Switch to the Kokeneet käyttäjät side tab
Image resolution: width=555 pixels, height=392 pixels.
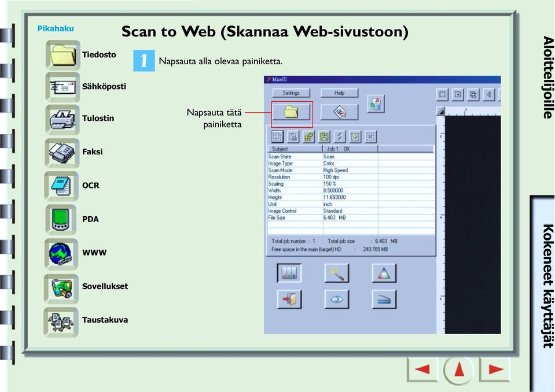click(x=548, y=286)
